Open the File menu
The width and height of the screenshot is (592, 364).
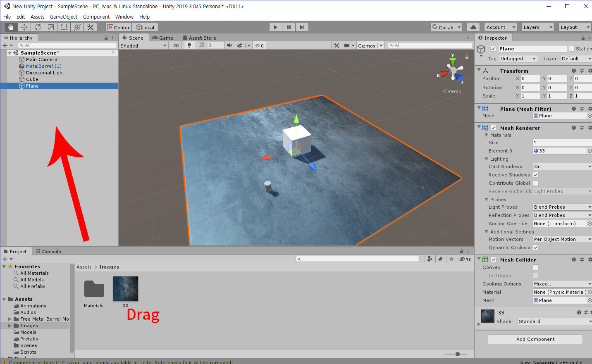7,17
